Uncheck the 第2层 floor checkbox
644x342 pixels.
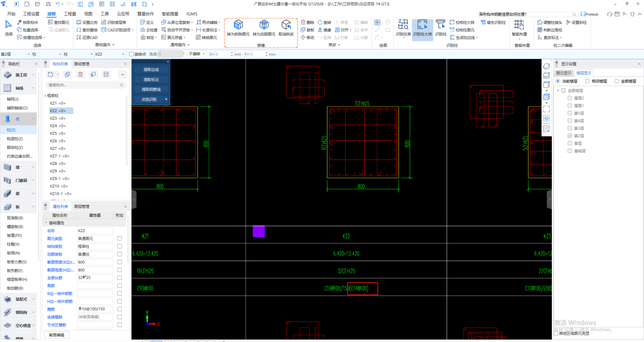[570, 136]
